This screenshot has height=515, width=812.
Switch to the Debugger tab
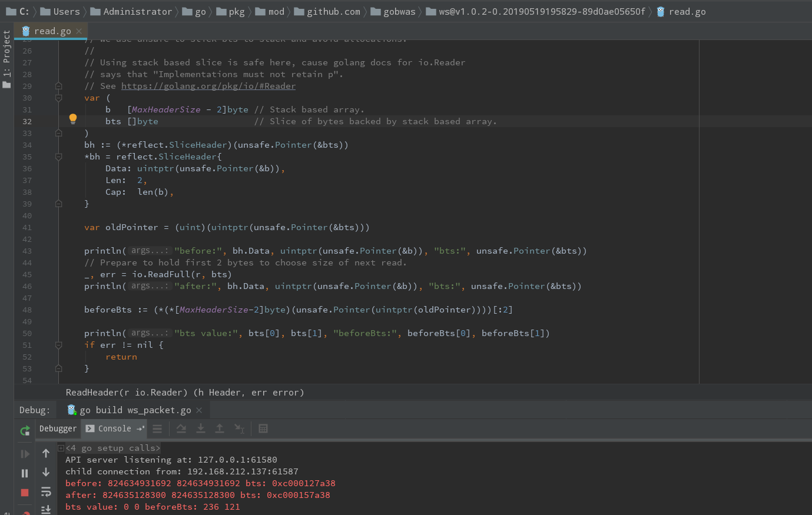57,428
